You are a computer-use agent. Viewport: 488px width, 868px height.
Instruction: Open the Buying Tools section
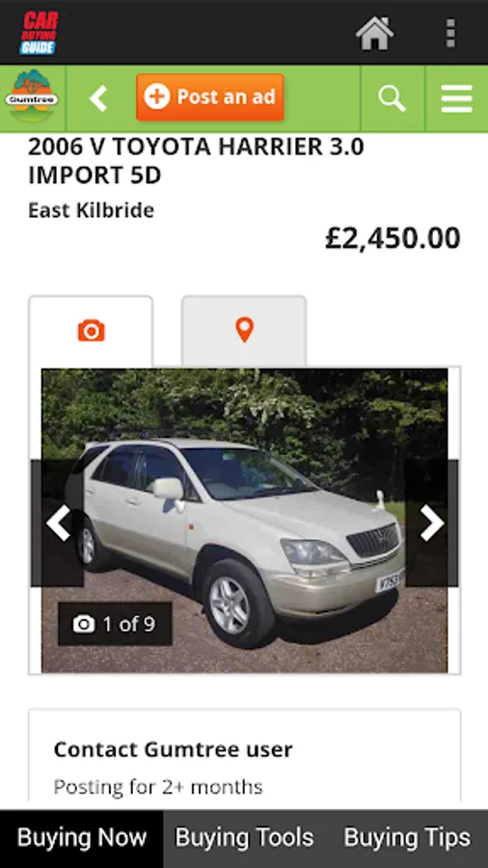click(245, 838)
